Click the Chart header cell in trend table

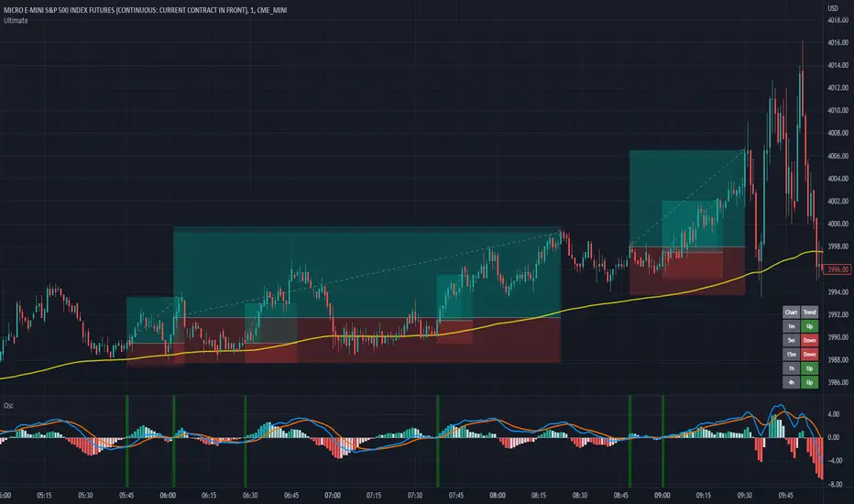[791, 312]
